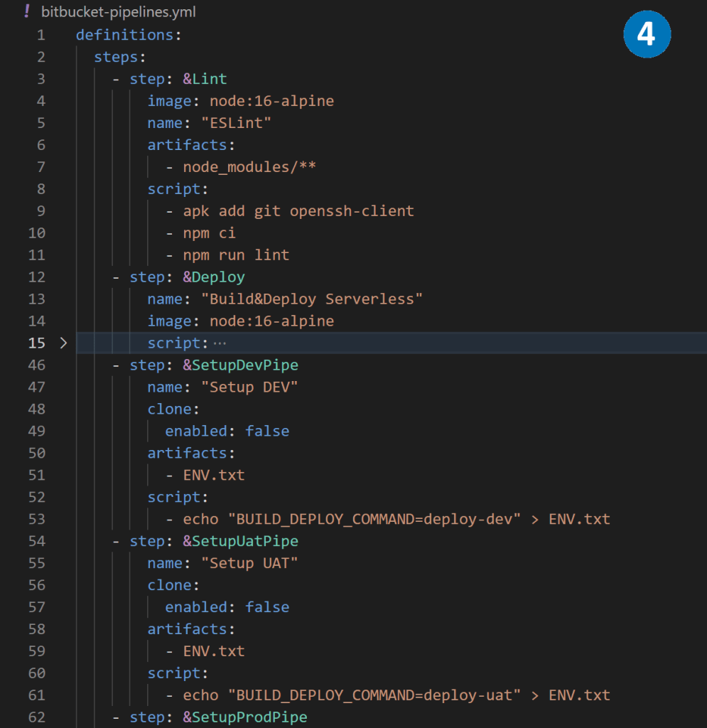Viewport: 707px width, 728px height.
Task: Click the npm run lint command
Action: (x=236, y=255)
